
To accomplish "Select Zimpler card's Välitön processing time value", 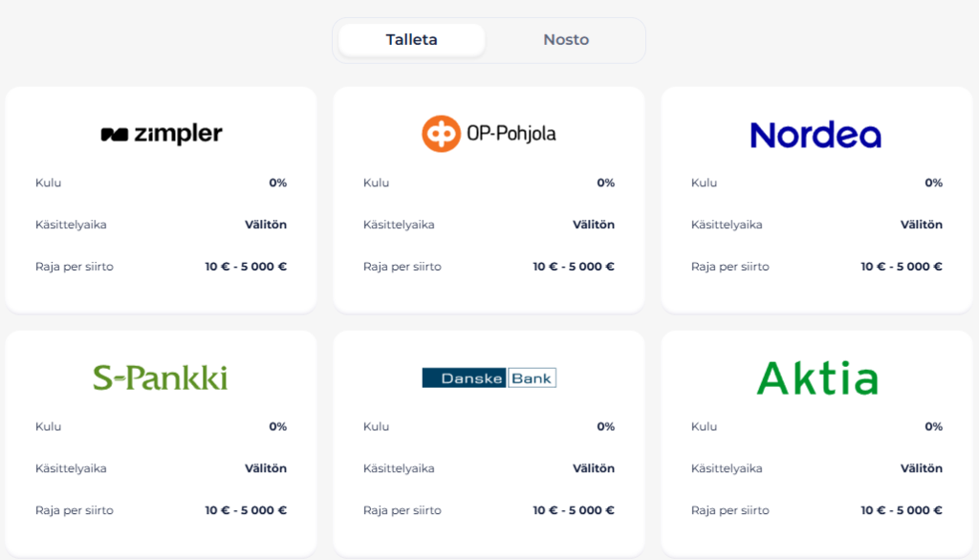I will pos(266,225).
